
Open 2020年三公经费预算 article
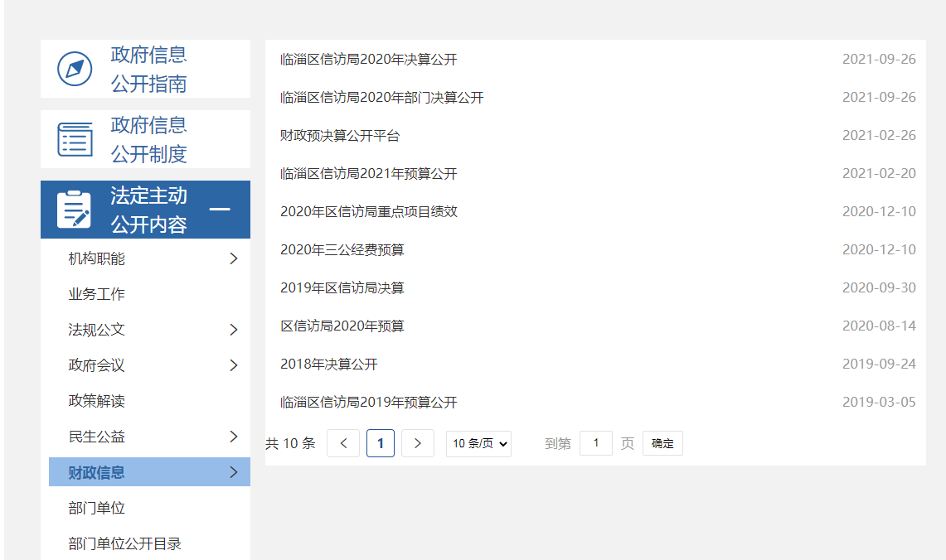click(x=342, y=250)
